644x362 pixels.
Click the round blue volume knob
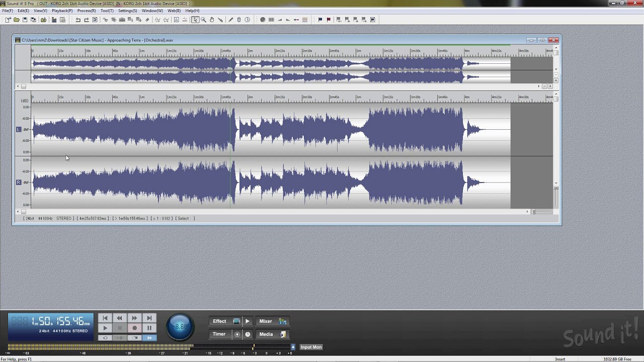pos(180,326)
